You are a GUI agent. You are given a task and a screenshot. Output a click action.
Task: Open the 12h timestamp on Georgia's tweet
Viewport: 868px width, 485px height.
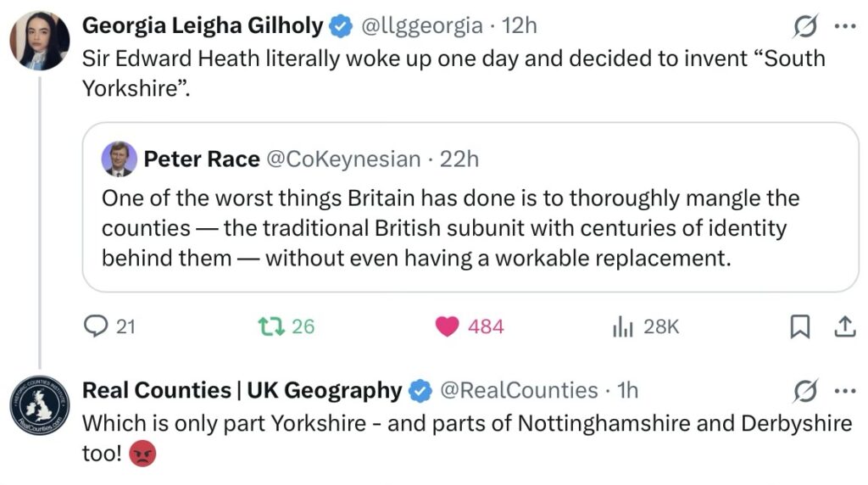[x=520, y=26]
